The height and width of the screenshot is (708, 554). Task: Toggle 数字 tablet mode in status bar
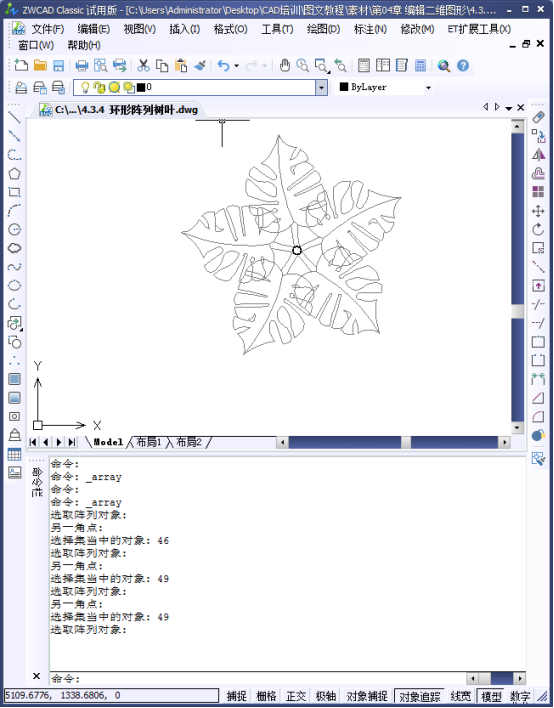pyautogui.click(x=520, y=696)
